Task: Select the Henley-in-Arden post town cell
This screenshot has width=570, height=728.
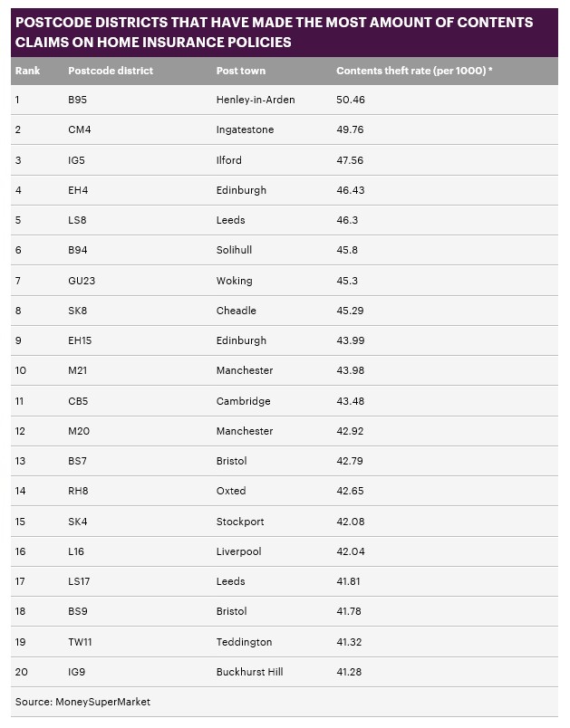Action: click(x=256, y=100)
